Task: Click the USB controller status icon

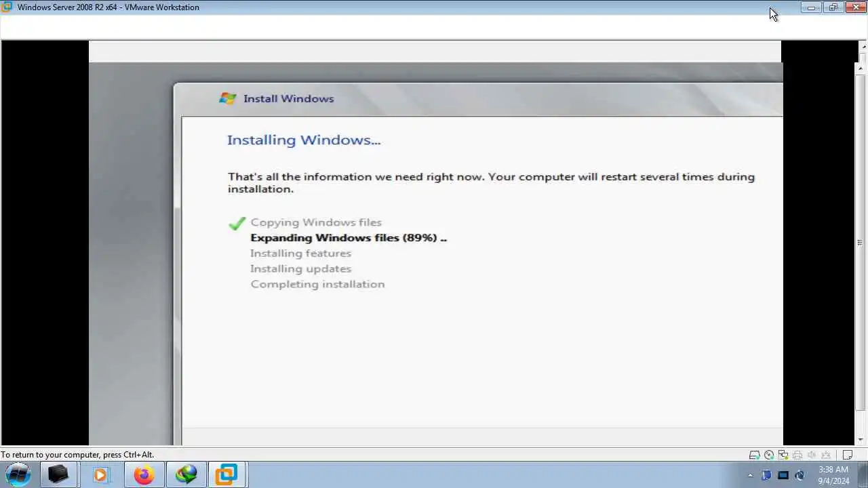Action: point(826,455)
